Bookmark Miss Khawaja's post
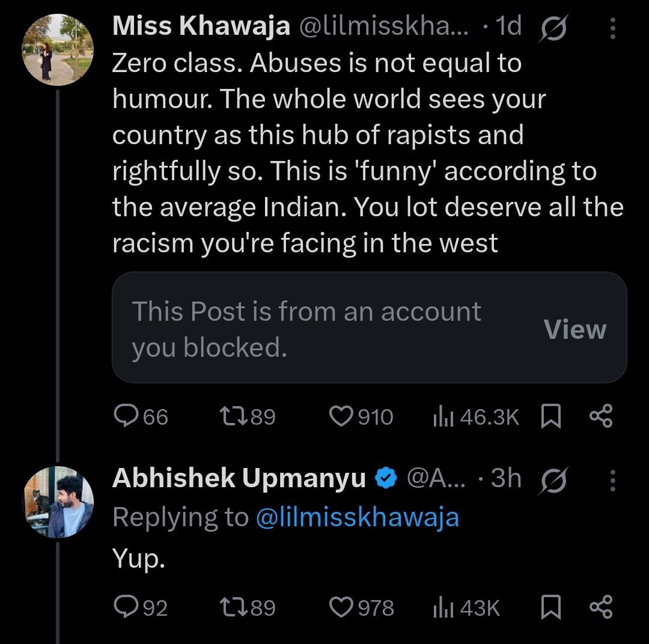This screenshot has height=644, width=649. pyautogui.click(x=550, y=416)
